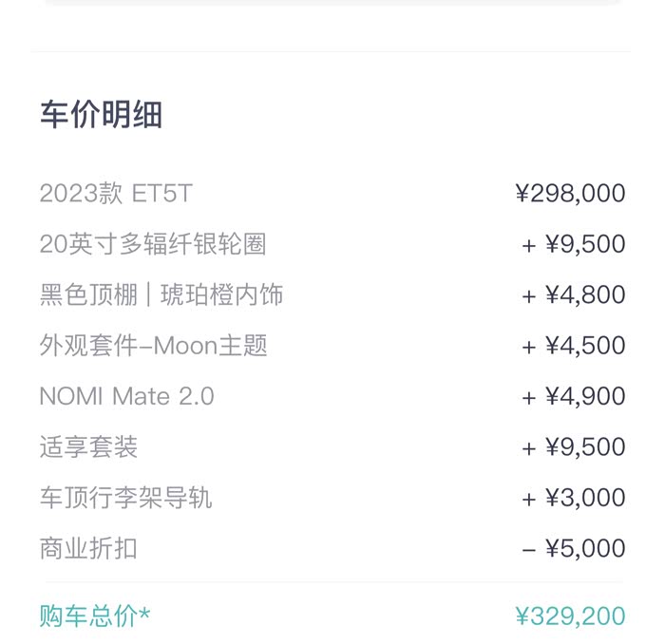Click the wheel price + ¥9,500
This screenshot has height=644, width=665.
(573, 244)
